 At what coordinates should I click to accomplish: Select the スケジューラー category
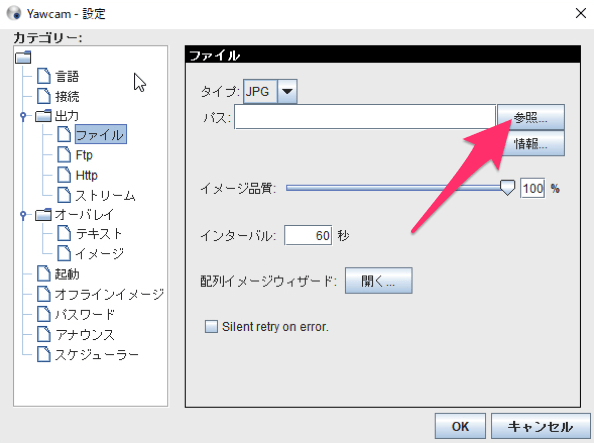97,355
